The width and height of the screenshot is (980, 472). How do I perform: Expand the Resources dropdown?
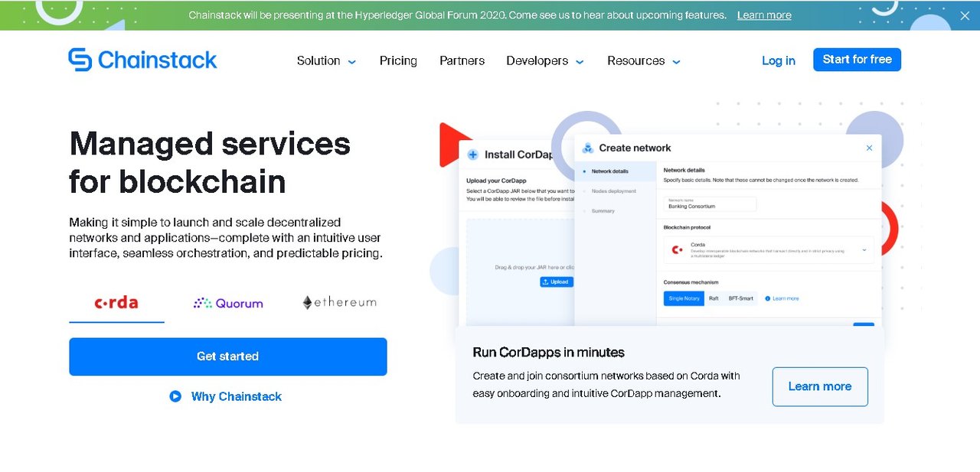click(x=643, y=60)
